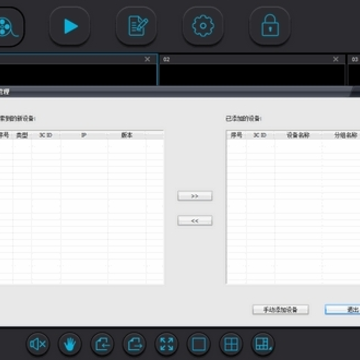
Task: Click the padlock lock icon
Action: pyautogui.click(x=270, y=26)
